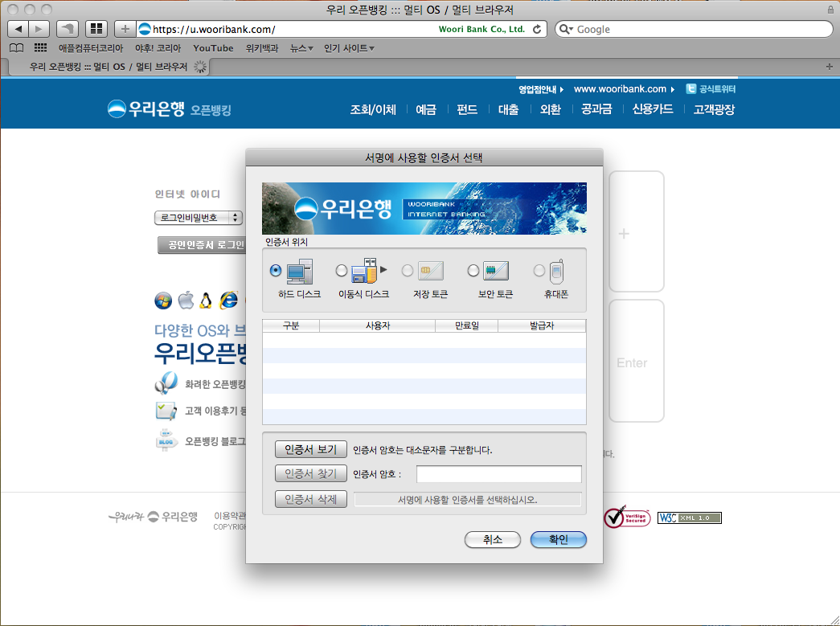Open the Google search engine dropdown arrow
Viewport: 840px width, 626px height.
pyautogui.click(x=571, y=29)
